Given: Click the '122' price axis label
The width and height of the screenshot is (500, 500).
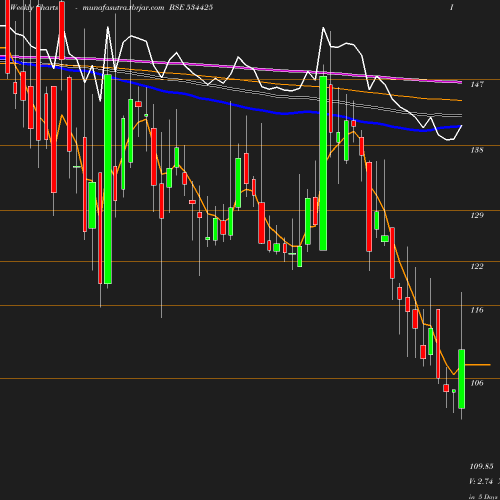Looking at the screenshot, I should point(477,266).
